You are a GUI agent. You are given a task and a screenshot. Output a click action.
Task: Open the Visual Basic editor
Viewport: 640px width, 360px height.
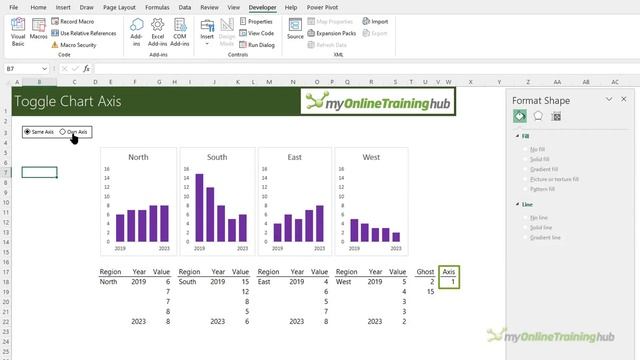[x=18, y=32]
